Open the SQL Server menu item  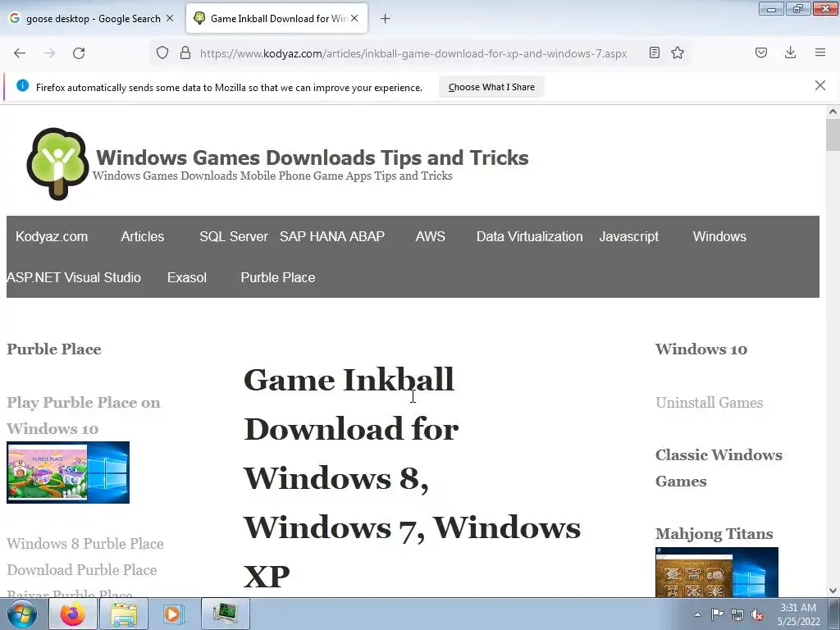click(234, 237)
